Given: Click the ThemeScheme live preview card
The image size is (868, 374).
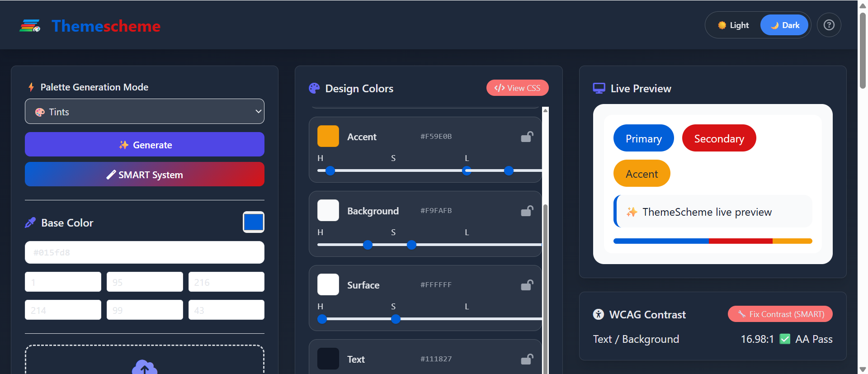Looking at the screenshot, I should click(713, 211).
